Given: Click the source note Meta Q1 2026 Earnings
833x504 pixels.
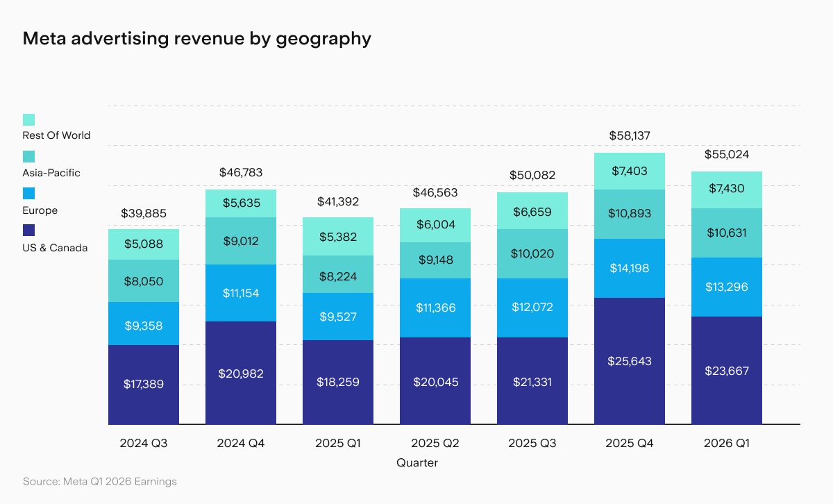Looking at the screenshot, I should (x=99, y=481).
